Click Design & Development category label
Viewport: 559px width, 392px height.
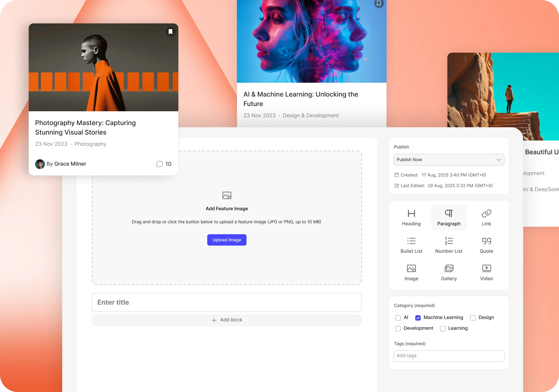pos(311,115)
